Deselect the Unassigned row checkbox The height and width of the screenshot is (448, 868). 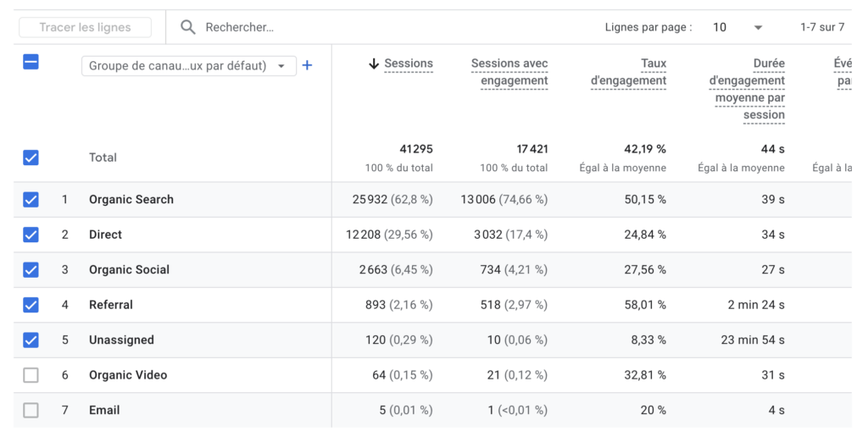point(31,340)
